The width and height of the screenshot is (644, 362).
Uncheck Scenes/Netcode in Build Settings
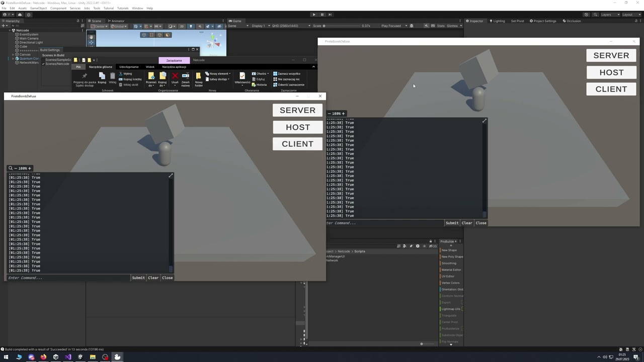click(43, 64)
